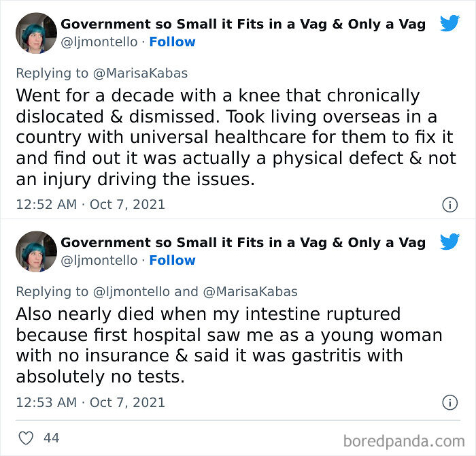The width and height of the screenshot is (476, 456).
Task: Click the Twitter bird icon on second tweet
Action: [449, 242]
